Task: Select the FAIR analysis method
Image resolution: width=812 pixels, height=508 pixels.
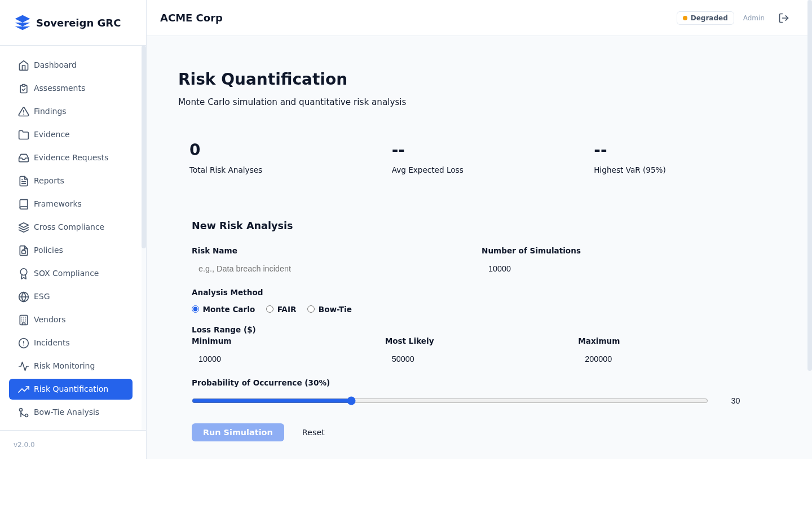Action: 270,309
